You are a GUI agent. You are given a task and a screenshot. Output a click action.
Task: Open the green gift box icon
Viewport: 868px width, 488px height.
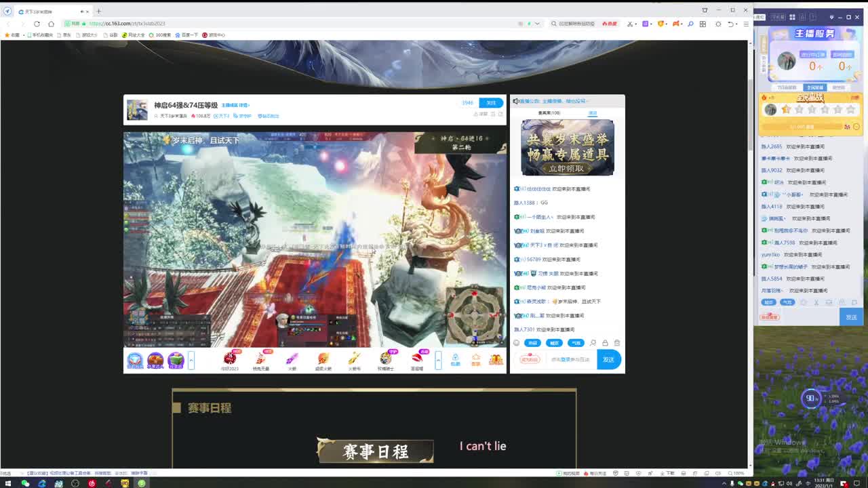176,360
